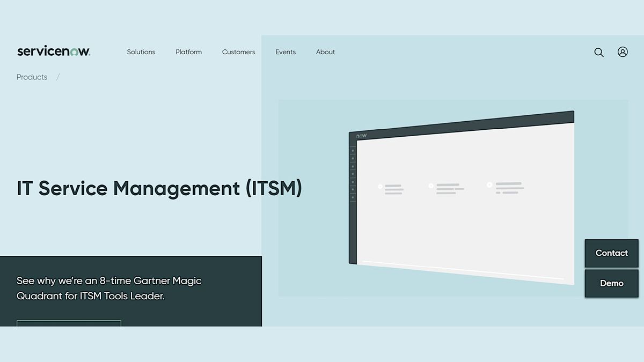The image size is (644, 362).
Task: Click the Now platform screen illustration
Action: pos(462,198)
